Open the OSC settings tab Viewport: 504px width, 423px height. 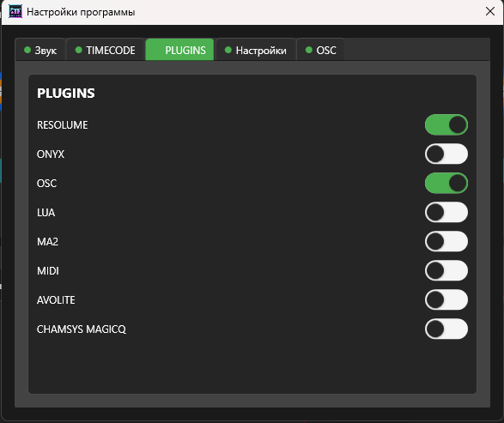tap(320, 50)
